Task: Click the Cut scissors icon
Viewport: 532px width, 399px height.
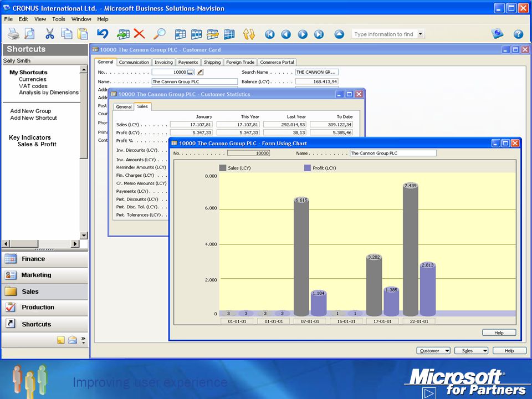Action: pyautogui.click(x=49, y=34)
